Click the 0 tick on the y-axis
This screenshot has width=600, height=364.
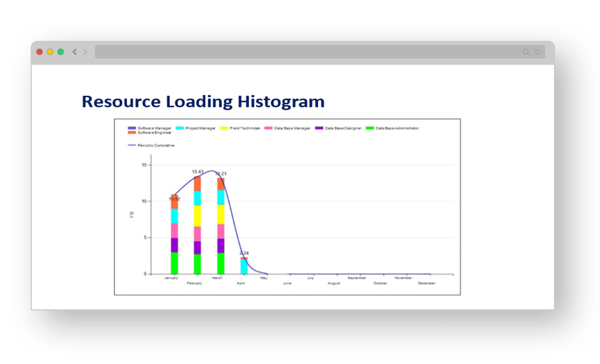coord(145,274)
